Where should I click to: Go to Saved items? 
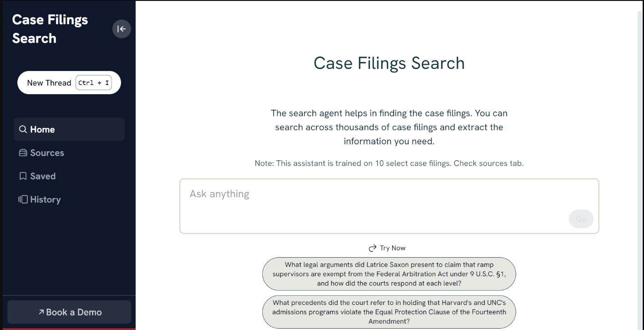(69, 176)
